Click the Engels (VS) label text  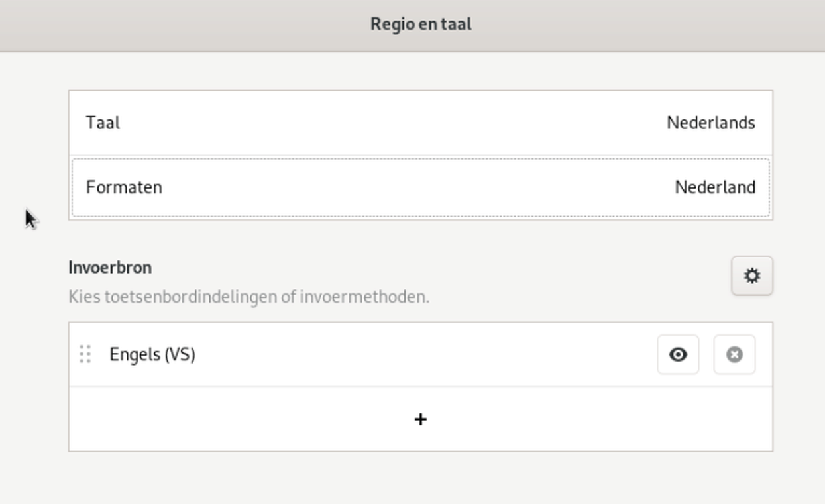(x=152, y=354)
